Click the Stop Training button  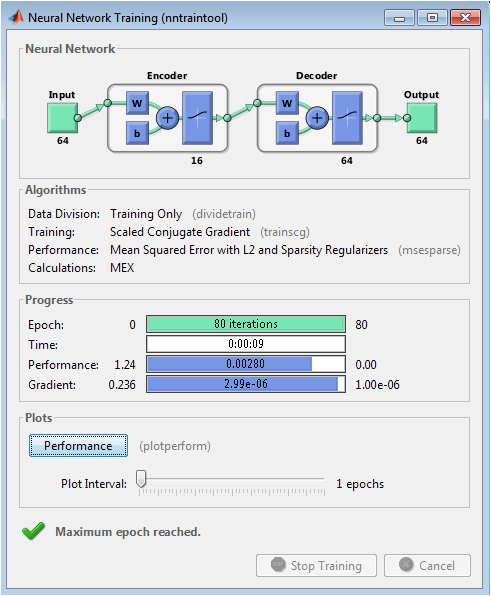[x=316, y=566]
